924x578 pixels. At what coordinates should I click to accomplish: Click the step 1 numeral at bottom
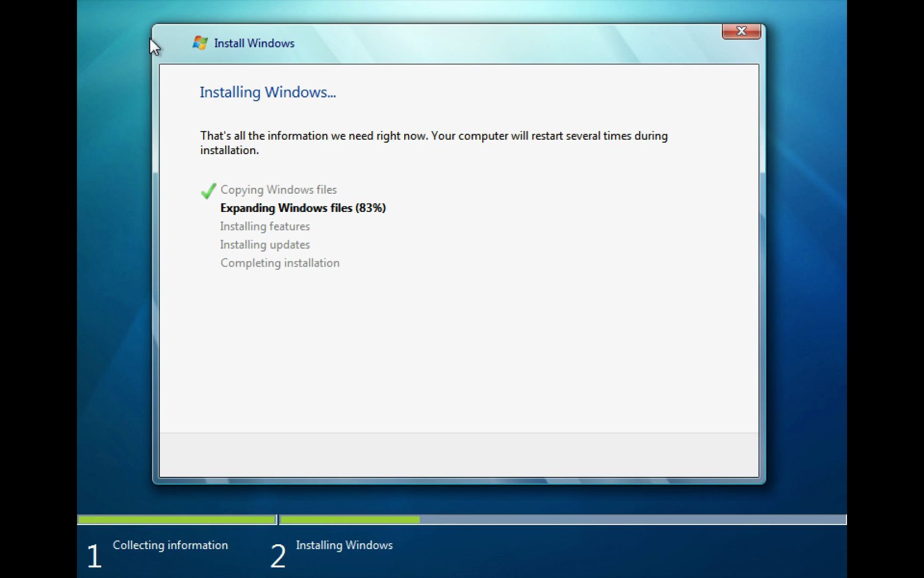(x=94, y=555)
